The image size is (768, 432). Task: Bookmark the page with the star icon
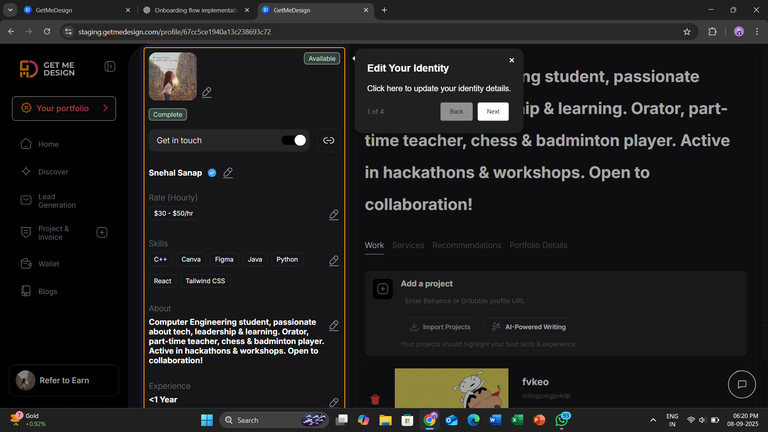click(687, 32)
